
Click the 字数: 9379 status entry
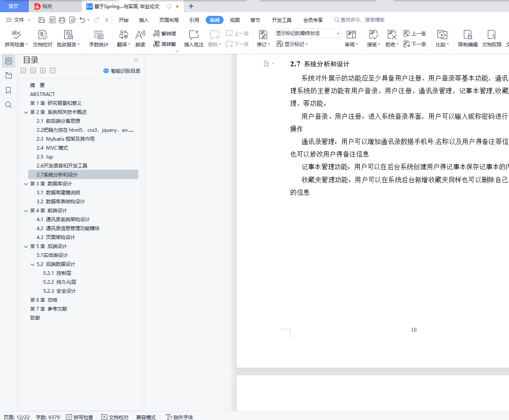[48, 417]
